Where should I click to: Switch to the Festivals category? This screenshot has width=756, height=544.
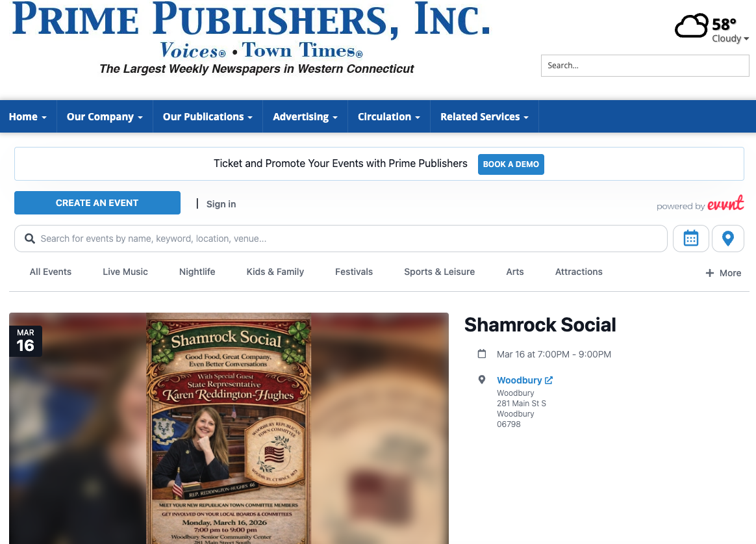pyautogui.click(x=354, y=272)
